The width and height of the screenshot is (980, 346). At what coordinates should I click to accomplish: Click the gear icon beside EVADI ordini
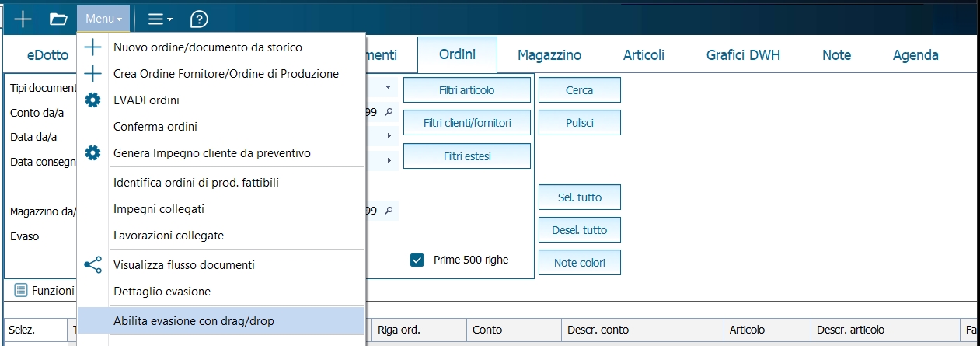[x=92, y=100]
